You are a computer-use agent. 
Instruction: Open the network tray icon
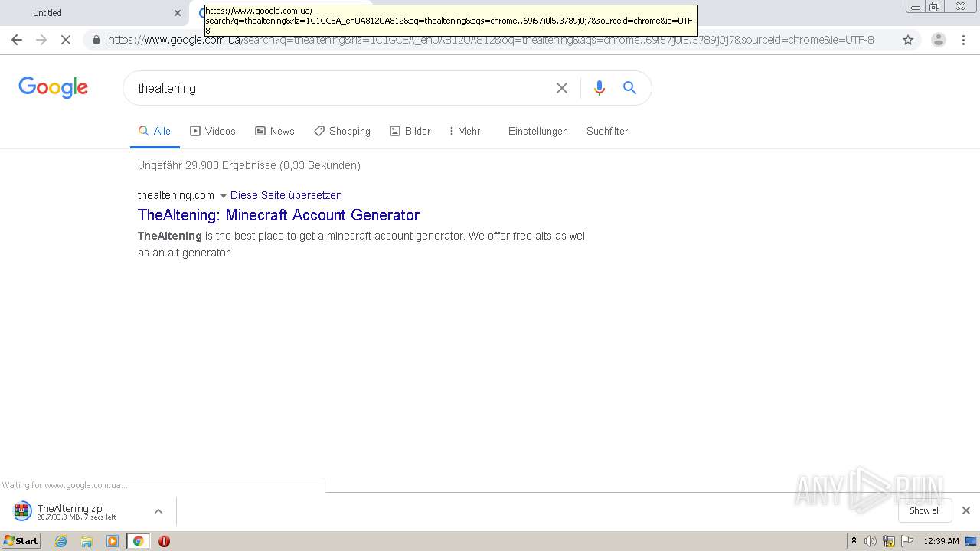(889, 541)
